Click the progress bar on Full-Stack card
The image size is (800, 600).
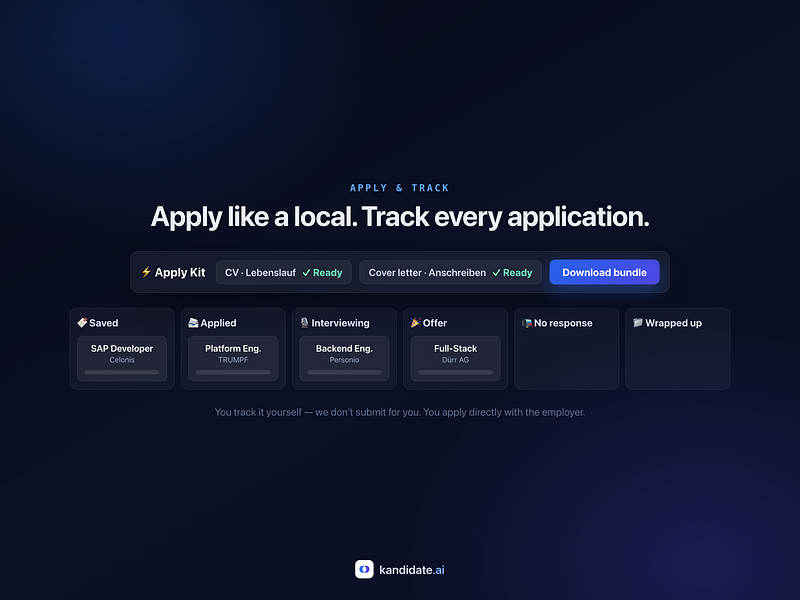(456, 372)
